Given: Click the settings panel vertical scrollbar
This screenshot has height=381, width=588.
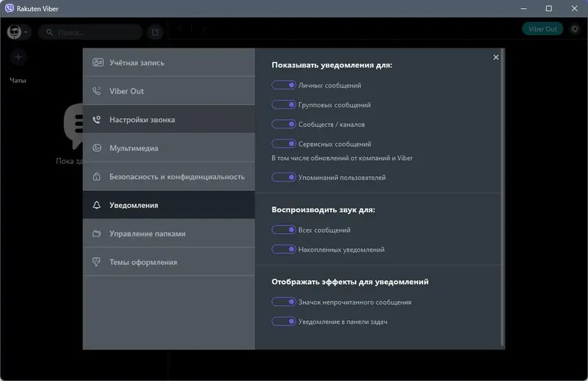Looking at the screenshot, I should (502, 197).
